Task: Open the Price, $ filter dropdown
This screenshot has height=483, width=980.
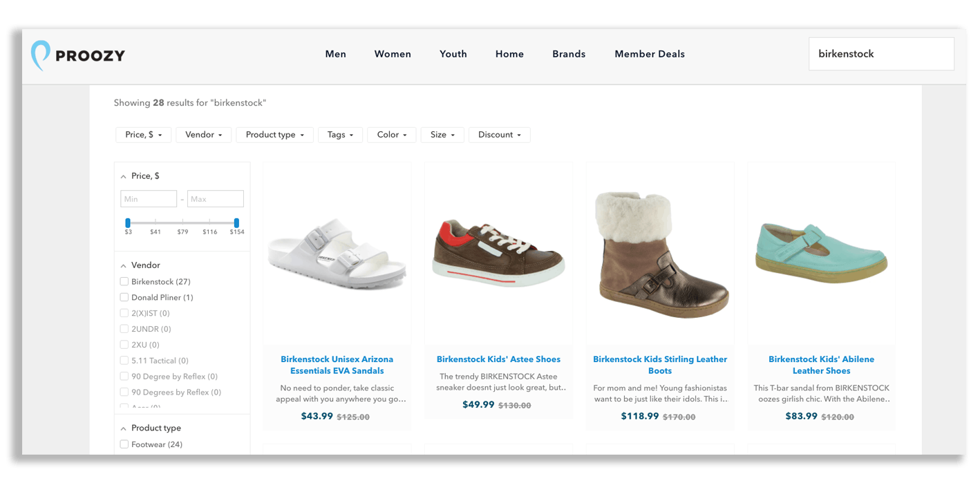Action: 143,135
